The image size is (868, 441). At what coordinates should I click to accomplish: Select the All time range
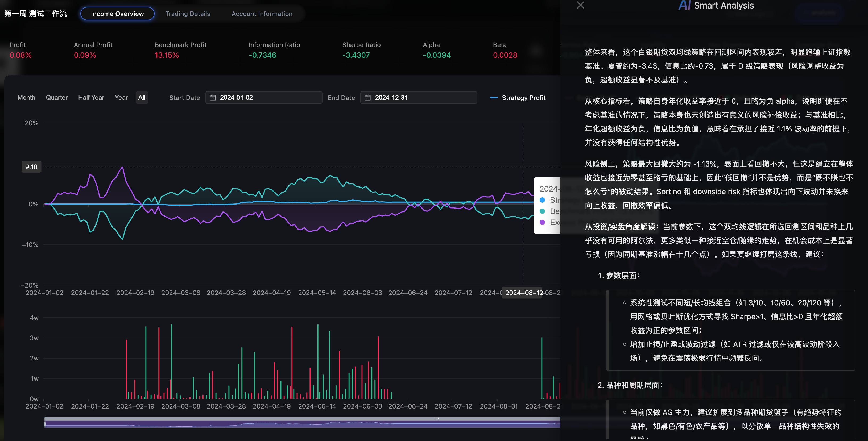(142, 98)
